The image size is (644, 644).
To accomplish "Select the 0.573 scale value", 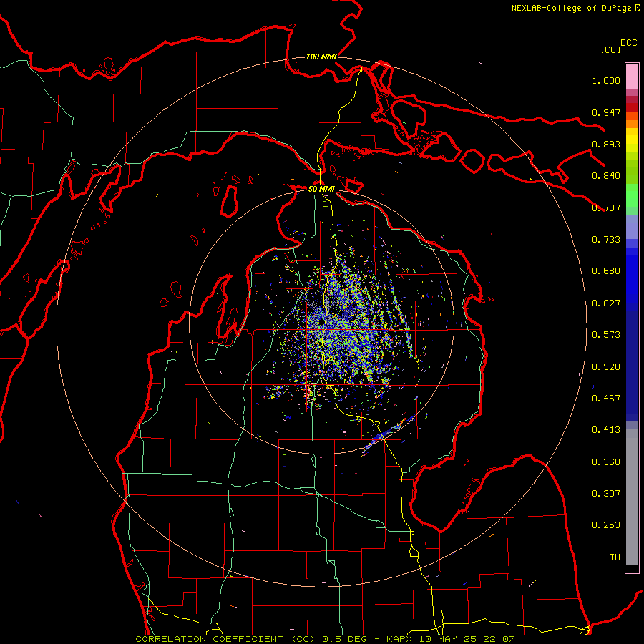I will click(x=606, y=335).
